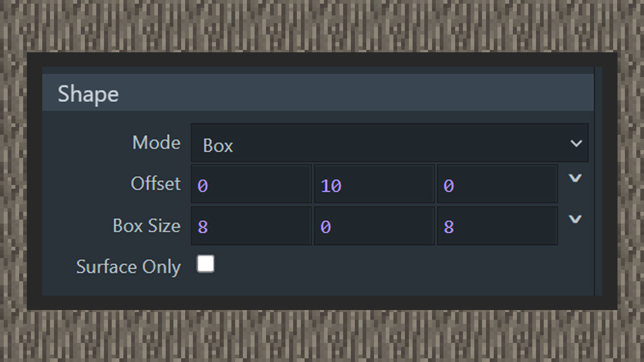Click the Surface Only label text
The height and width of the screenshot is (362, 644).
[x=128, y=267]
